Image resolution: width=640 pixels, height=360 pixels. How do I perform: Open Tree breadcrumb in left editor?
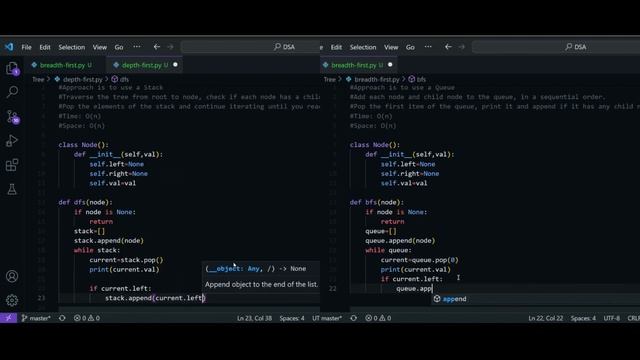pyautogui.click(x=38, y=79)
